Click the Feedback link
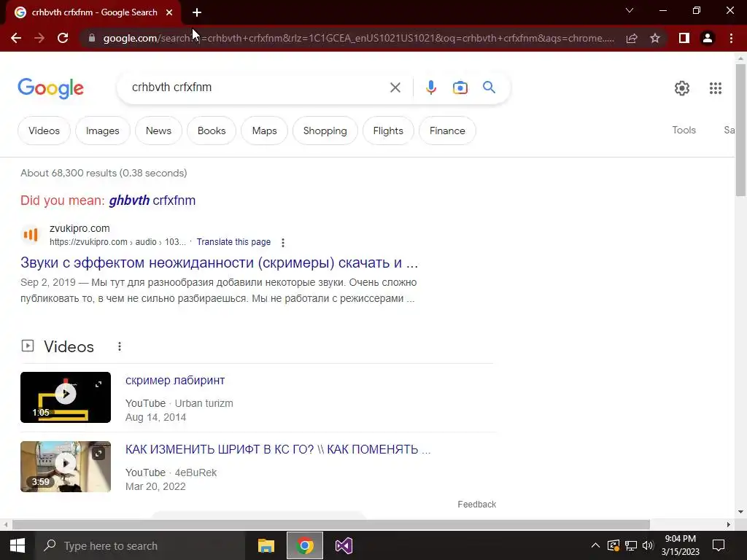747x560 pixels. pyautogui.click(x=476, y=505)
